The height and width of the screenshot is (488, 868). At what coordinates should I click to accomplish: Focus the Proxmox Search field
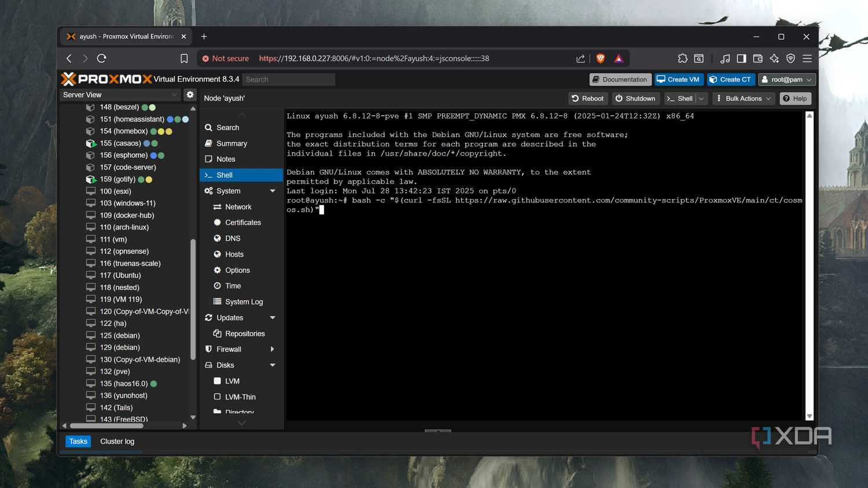(x=288, y=79)
